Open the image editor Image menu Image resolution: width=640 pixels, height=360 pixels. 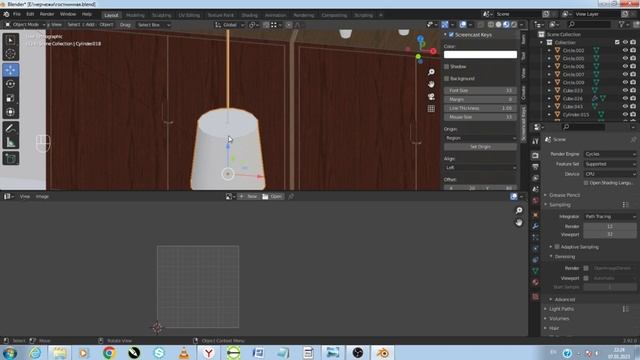[42, 196]
